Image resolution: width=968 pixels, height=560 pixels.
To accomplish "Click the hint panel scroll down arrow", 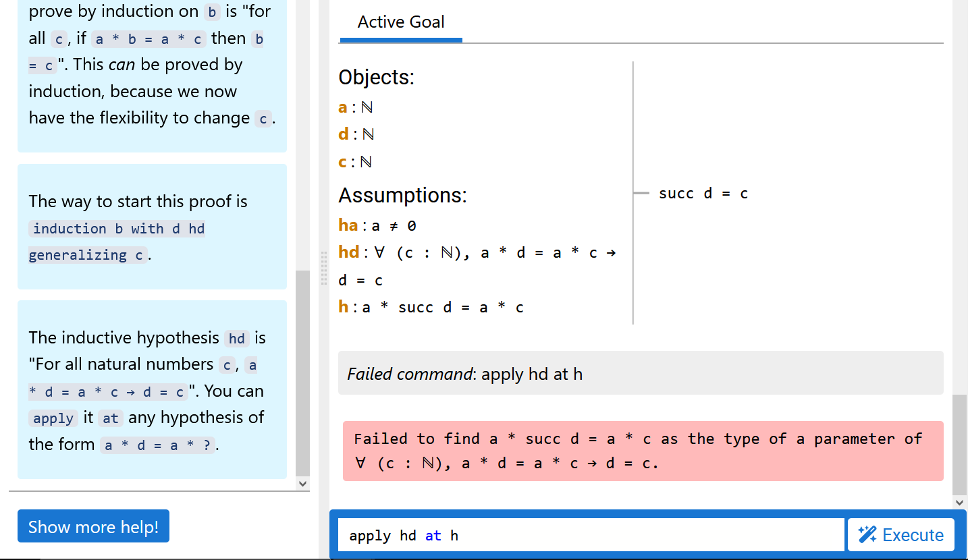I will click(x=302, y=483).
